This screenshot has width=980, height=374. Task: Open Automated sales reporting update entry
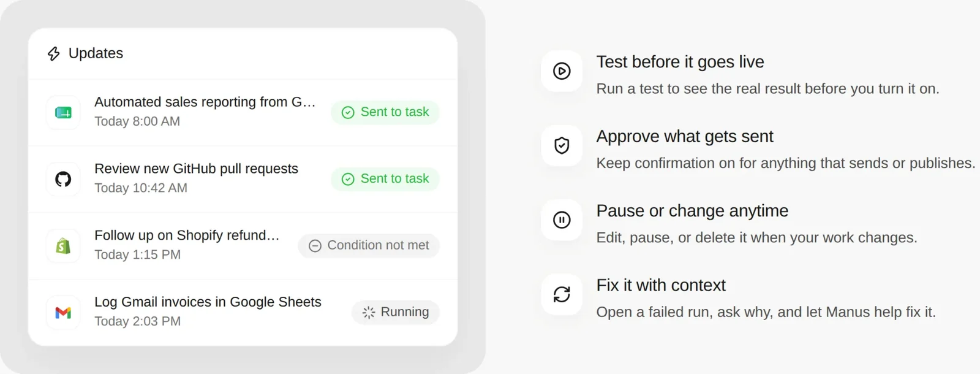tap(243, 112)
